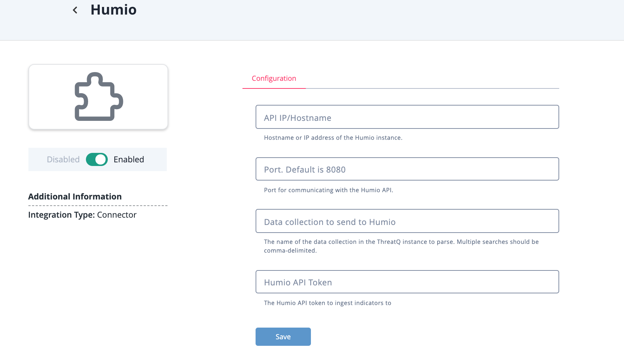Click the Port for communicating helper text
This screenshot has height=364, width=624.
click(x=328, y=190)
